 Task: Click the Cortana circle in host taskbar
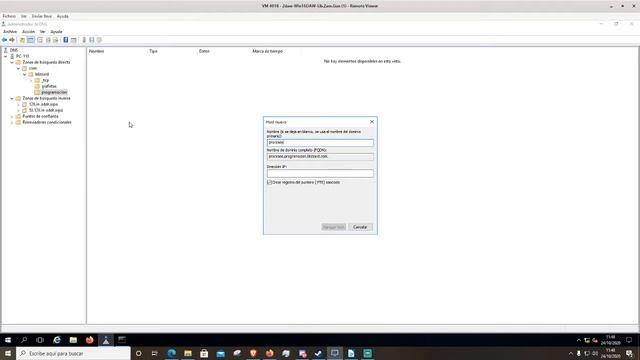[139, 353]
